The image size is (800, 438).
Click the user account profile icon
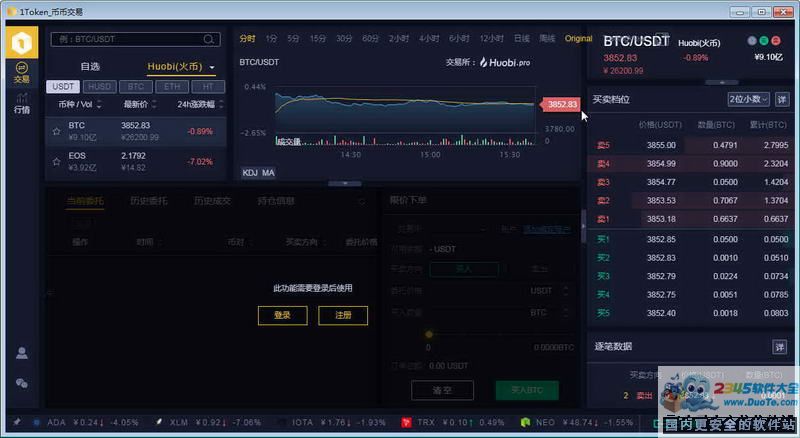point(21,353)
